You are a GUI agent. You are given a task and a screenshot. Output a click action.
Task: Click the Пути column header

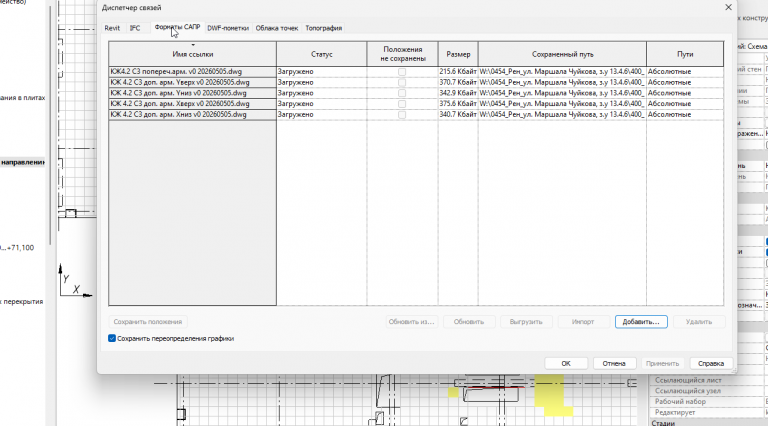[685, 54]
